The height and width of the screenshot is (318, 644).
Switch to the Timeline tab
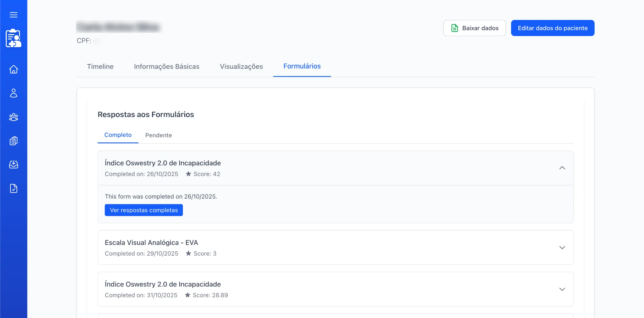coord(100,67)
